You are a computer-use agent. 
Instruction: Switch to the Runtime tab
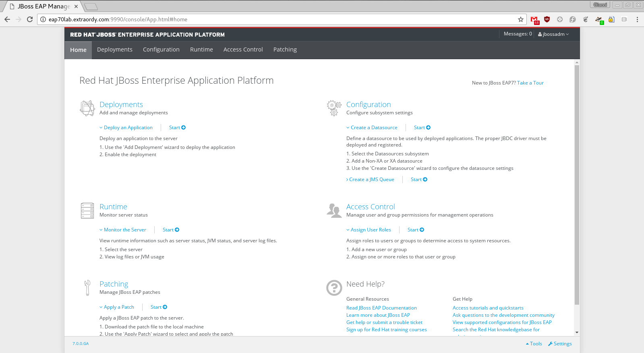click(x=201, y=50)
